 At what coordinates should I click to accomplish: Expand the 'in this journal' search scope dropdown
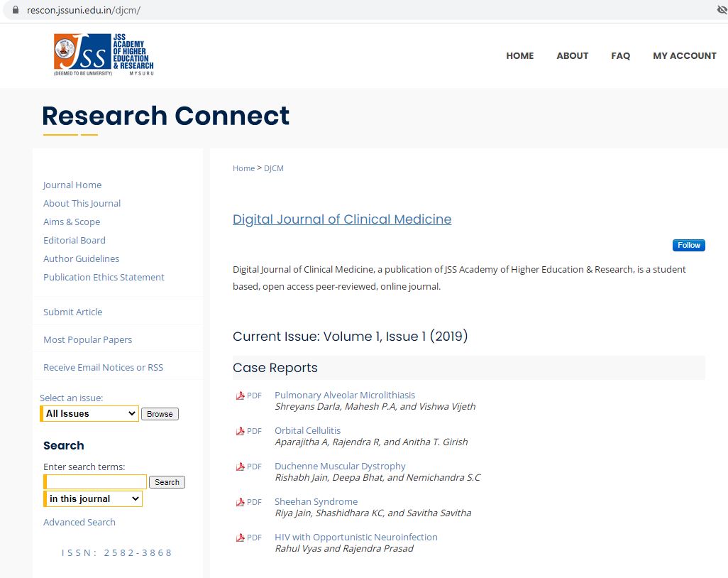coord(94,498)
